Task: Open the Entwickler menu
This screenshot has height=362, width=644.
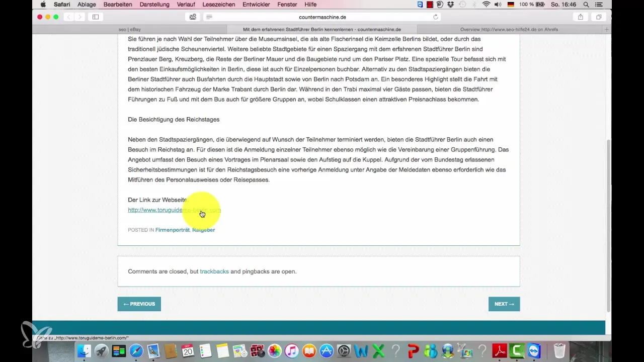Action: pos(256,4)
